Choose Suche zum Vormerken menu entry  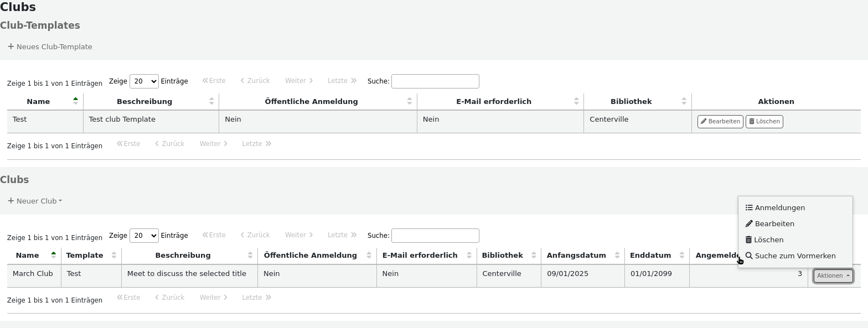(795, 256)
